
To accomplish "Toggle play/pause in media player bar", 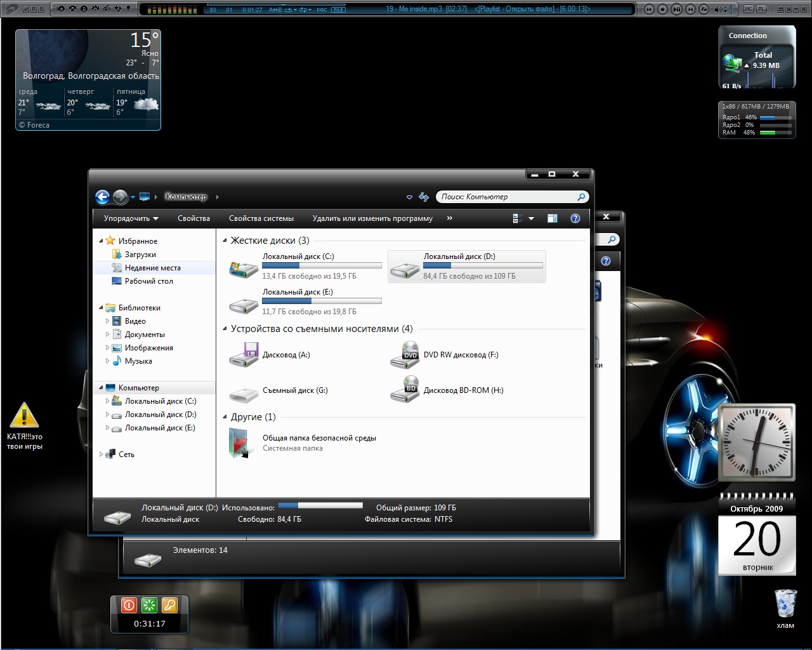I will pyautogui.click(x=677, y=9).
